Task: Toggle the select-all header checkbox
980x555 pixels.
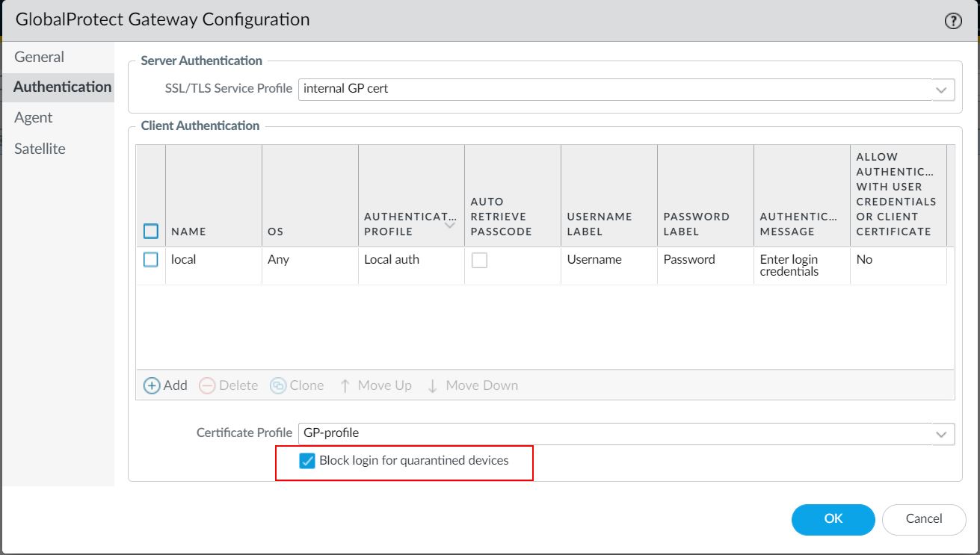Action: coord(151,232)
